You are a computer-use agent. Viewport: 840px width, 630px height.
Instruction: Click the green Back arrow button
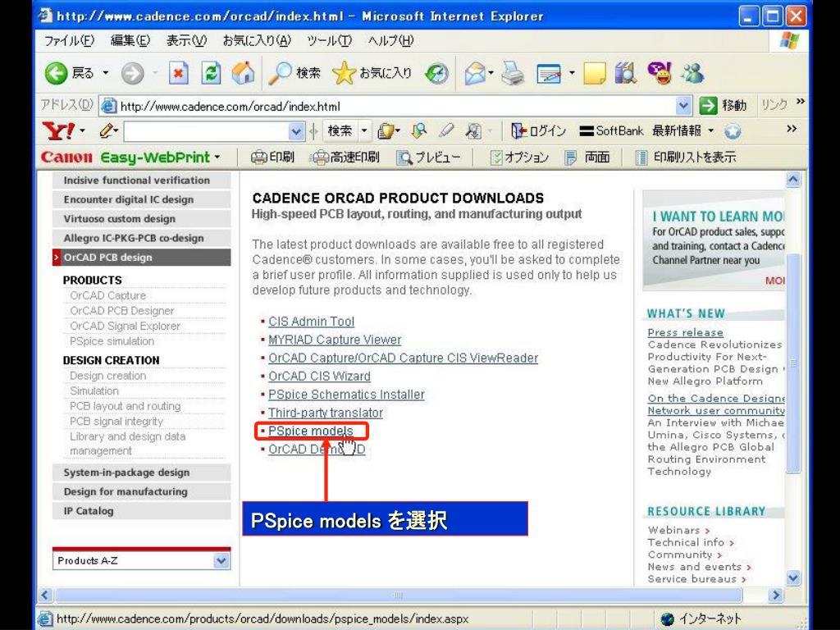coord(57,73)
